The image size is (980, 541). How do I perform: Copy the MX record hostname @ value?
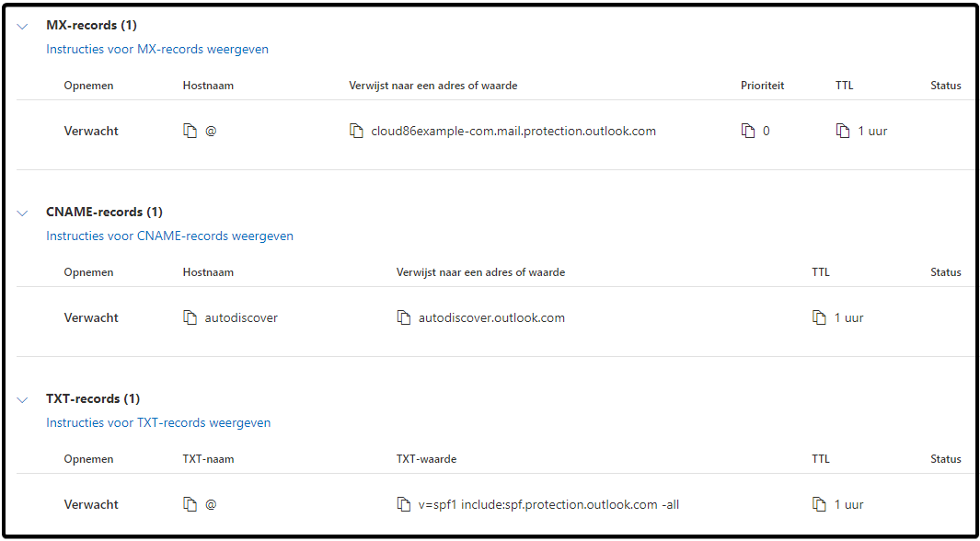190,132
